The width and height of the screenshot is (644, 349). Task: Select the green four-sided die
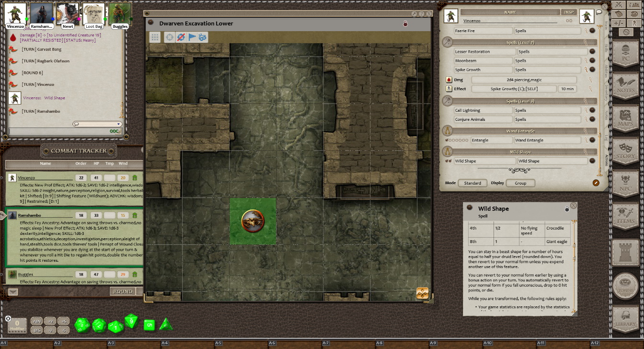(x=165, y=325)
